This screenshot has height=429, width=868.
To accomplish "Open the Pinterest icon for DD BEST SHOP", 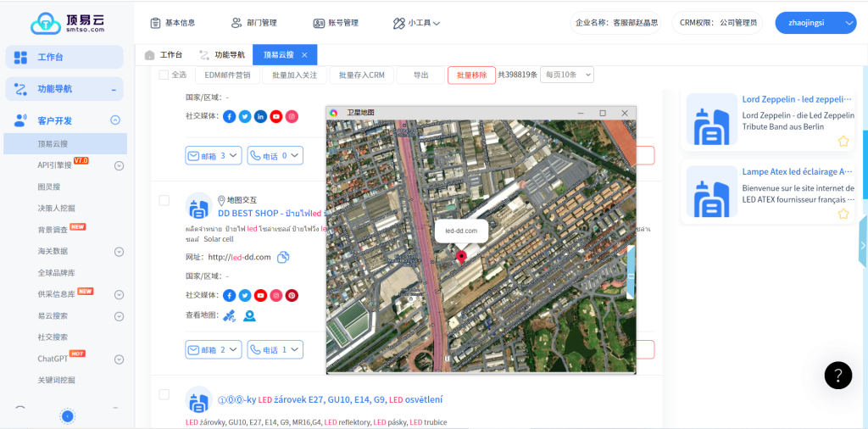I will click(x=291, y=295).
